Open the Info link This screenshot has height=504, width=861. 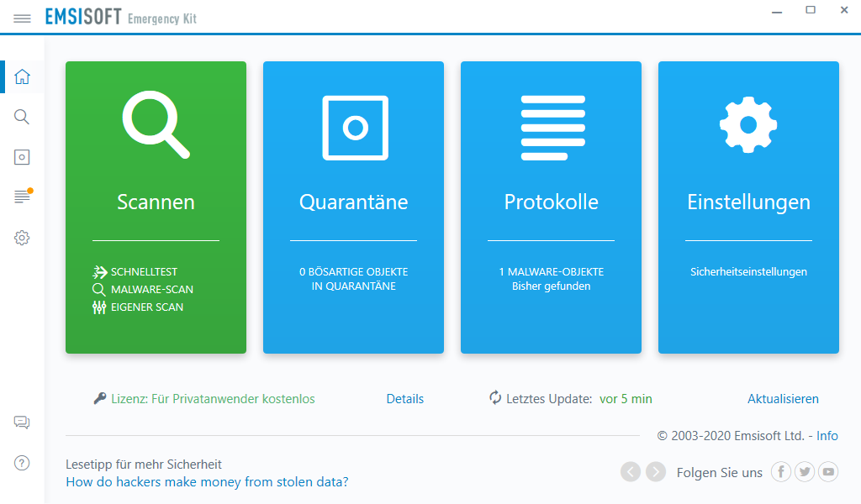click(827, 435)
